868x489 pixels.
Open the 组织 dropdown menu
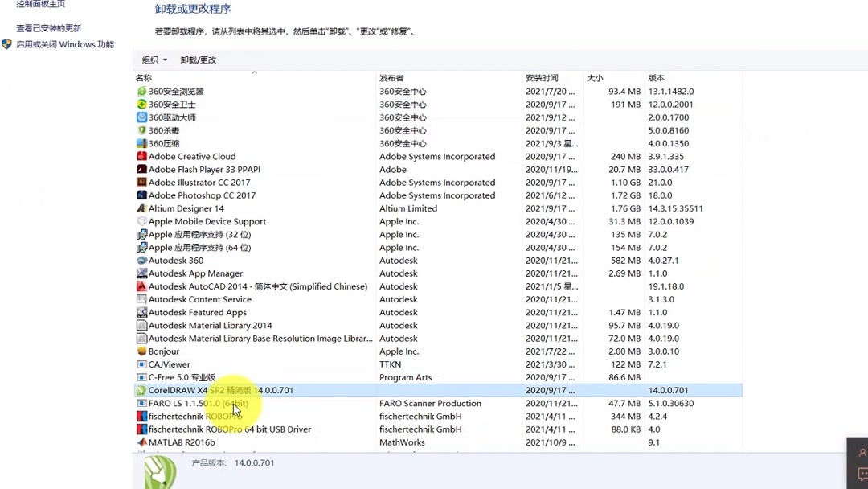pos(154,59)
